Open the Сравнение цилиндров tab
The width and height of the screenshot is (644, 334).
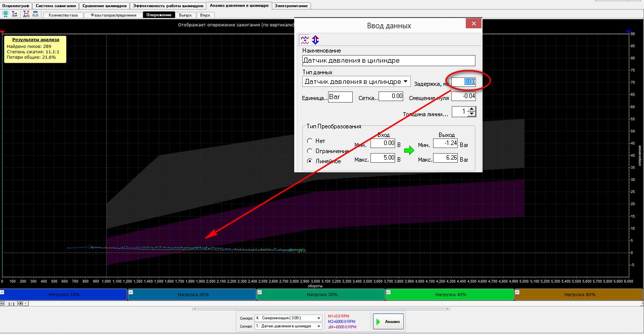coord(104,6)
